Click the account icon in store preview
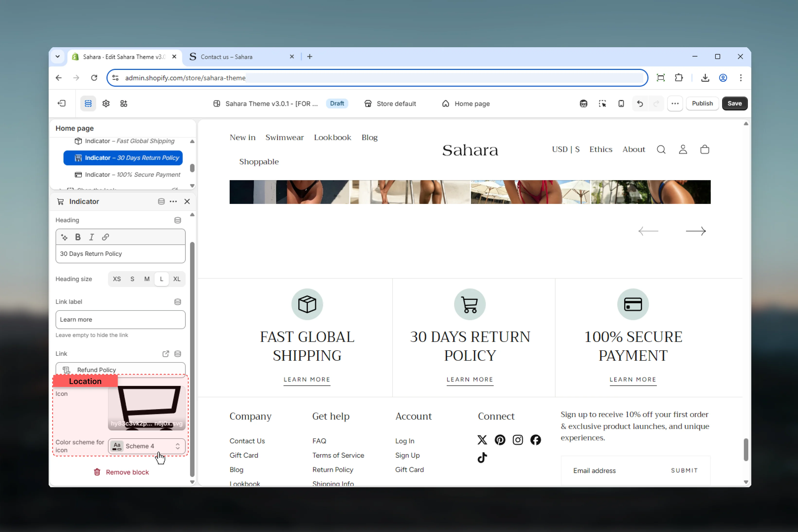This screenshot has width=798, height=532. point(683,150)
